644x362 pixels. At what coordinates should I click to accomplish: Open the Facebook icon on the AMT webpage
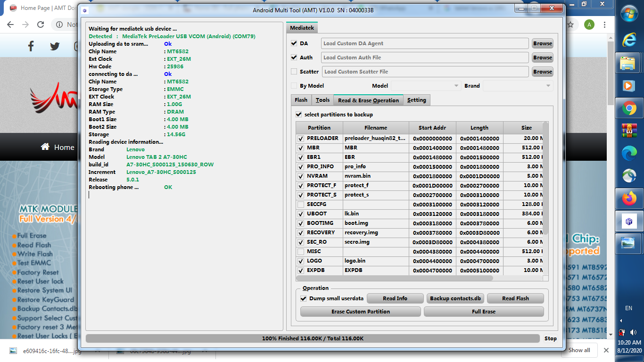[x=31, y=46]
